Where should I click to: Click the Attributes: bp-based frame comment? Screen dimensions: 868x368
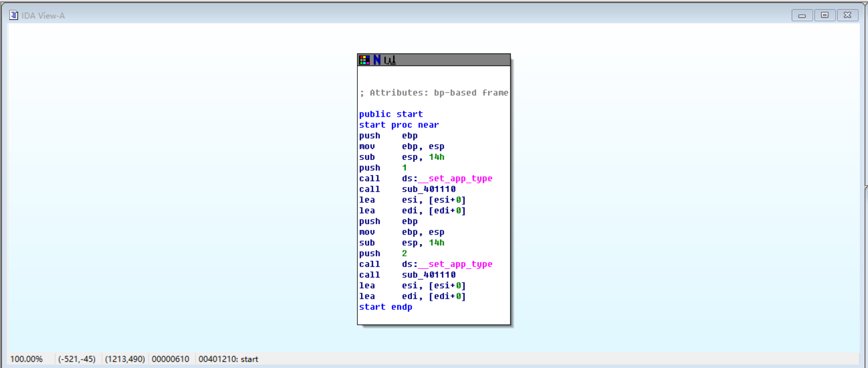click(x=434, y=93)
